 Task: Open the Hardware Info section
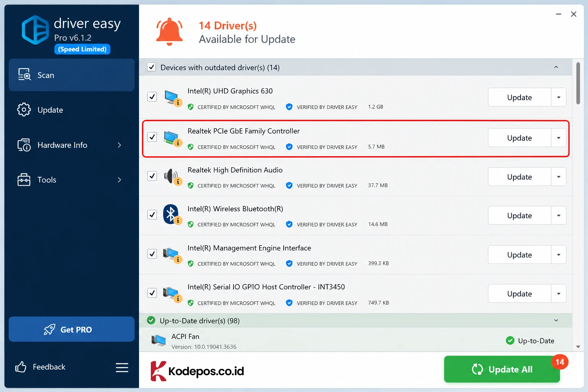72,145
